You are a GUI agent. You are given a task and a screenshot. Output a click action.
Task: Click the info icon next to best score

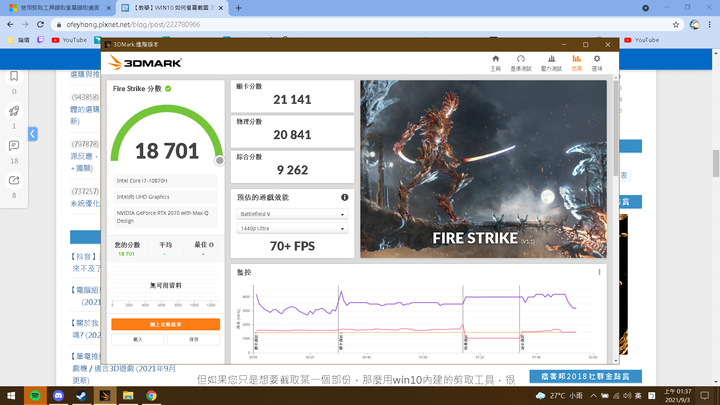pyautogui.click(x=211, y=245)
